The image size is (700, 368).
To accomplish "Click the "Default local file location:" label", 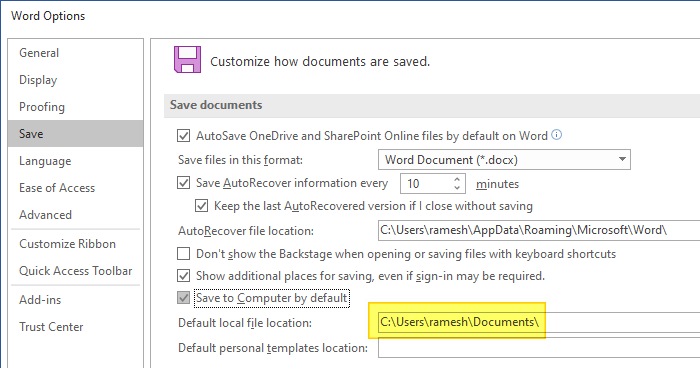I will point(245,323).
